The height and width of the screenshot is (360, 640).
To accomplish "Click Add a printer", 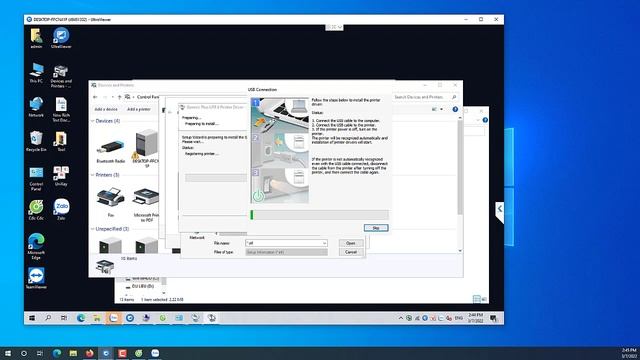I will tap(139, 109).
